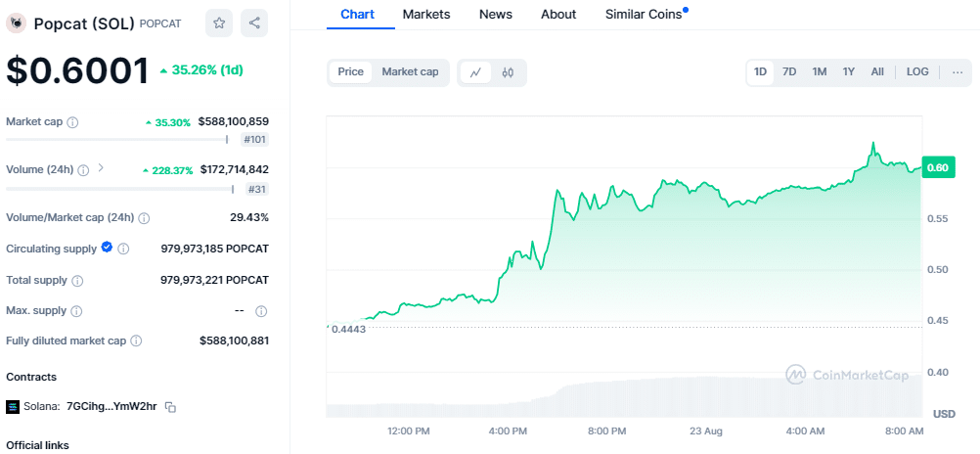Screen dimensions: 980x454
Task: Click the Market cap rank slider bar
Action: click(117, 140)
